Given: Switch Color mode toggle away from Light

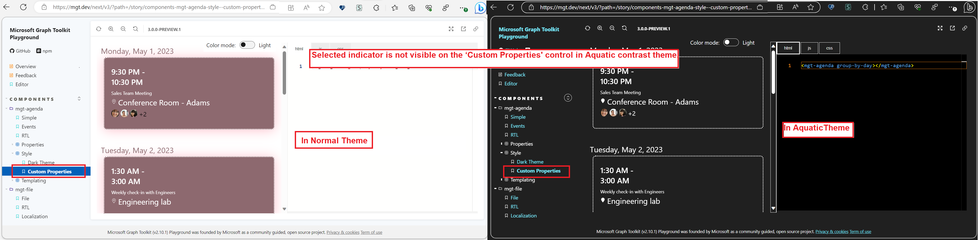Looking at the screenshot, I should 247,45.
